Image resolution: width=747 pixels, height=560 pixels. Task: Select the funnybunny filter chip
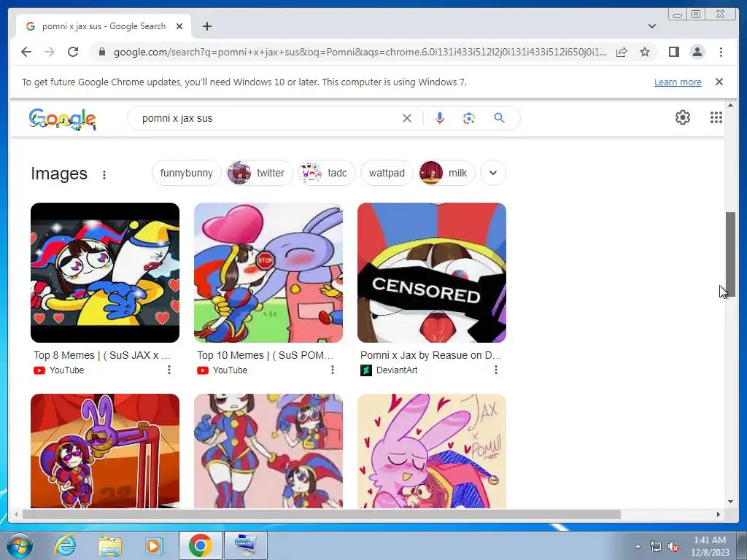point(186,173)
